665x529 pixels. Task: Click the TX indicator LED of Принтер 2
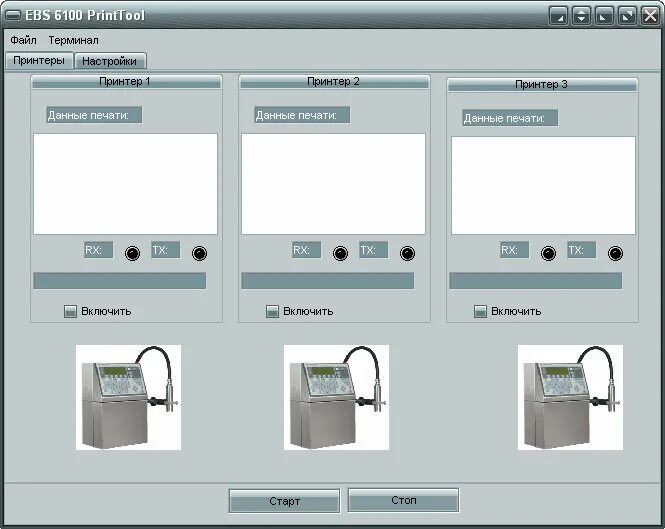pyautogui.click(x=407, y=253)
